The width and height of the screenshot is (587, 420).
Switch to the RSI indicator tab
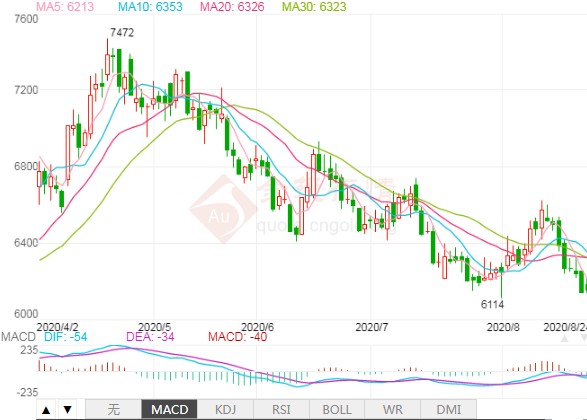coord(281,409)
